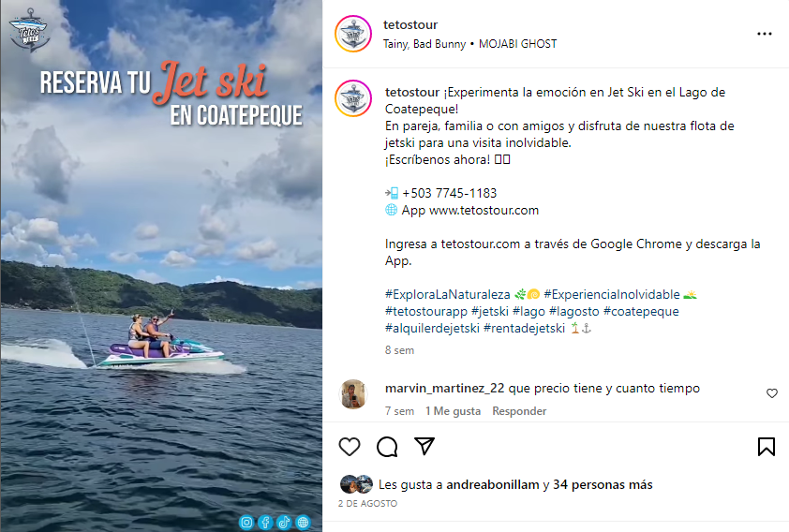The height and width of the screenshot is (532, 789).
Task: Click the Facebook icon on the video
Action: pos(265,523)
